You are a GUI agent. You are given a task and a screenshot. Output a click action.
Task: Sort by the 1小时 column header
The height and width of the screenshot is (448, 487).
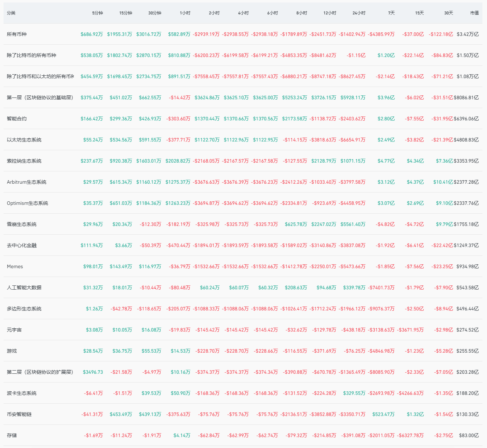pyautogui.click(x=185, y=13)
